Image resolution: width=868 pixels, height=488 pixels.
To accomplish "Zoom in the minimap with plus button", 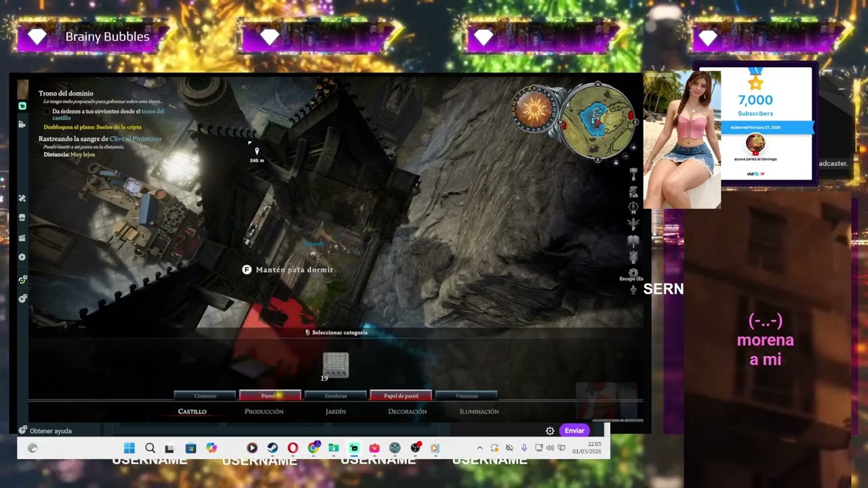I will [x=633, y=147].
